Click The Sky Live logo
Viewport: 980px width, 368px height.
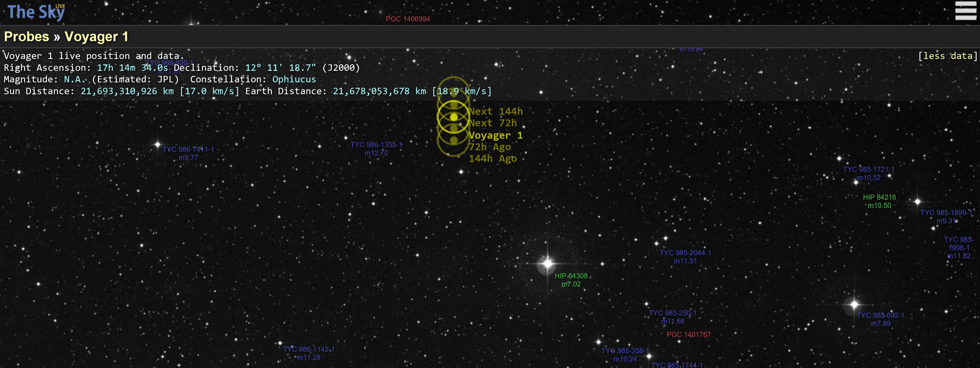(x=36, y=12)
